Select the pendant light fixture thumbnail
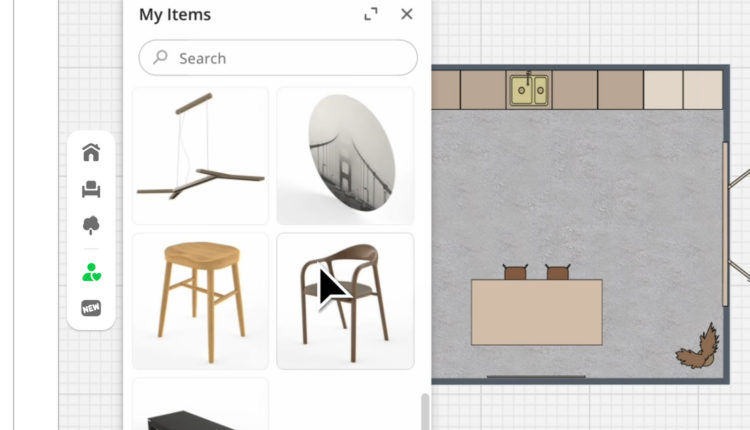Image resolution: width=750 pixels, height=430 pixels. 200,155
